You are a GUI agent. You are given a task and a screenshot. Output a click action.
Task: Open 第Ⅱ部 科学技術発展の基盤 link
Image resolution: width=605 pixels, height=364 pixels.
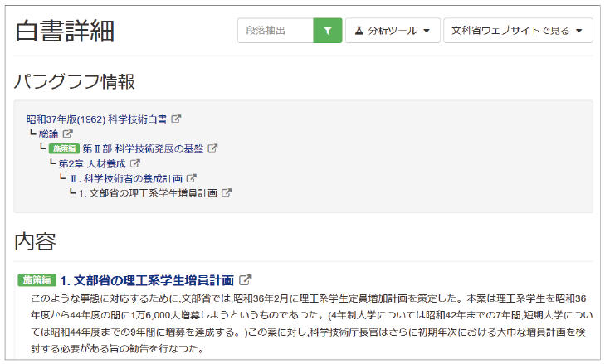tap(143, 148)
